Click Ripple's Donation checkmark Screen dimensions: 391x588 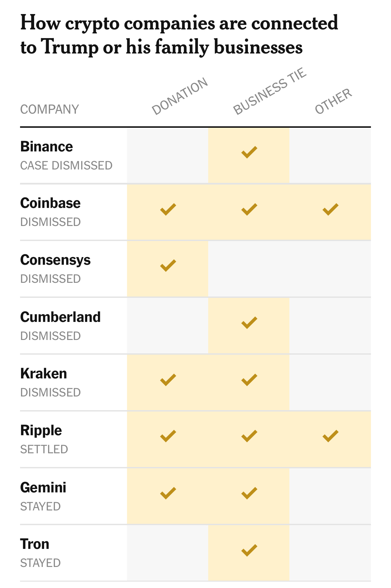click(168, 436)
